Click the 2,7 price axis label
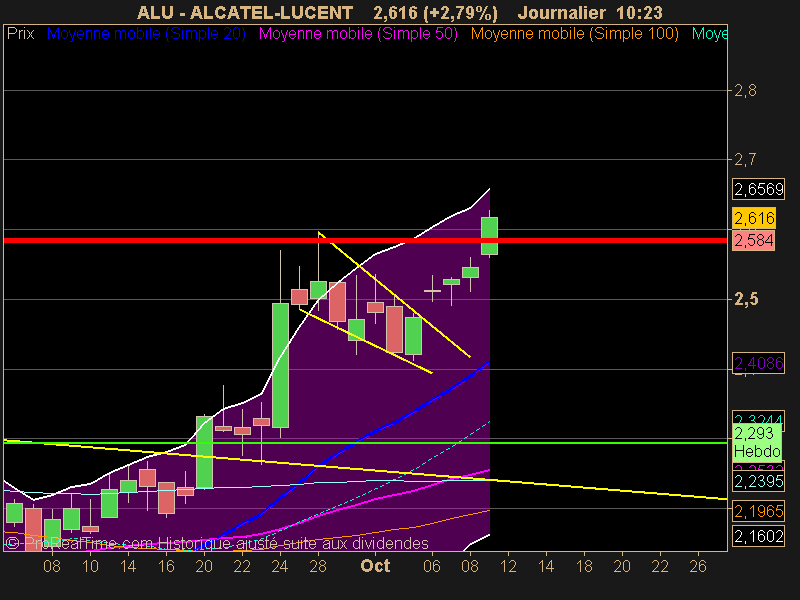The height and width of the screenshot is (600, 800). tap(745, 160)
